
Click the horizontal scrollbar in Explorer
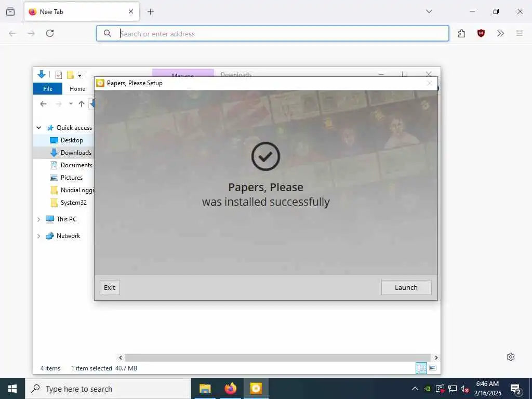(x=278, y=357)
